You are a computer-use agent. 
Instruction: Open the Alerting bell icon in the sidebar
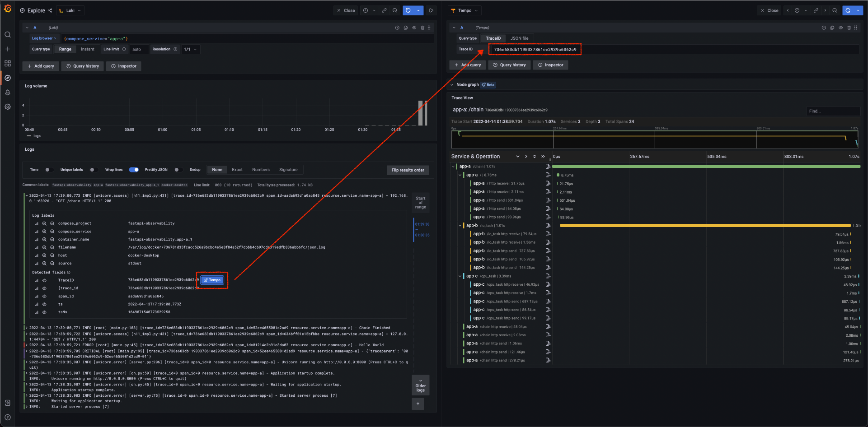pos(8,93)
